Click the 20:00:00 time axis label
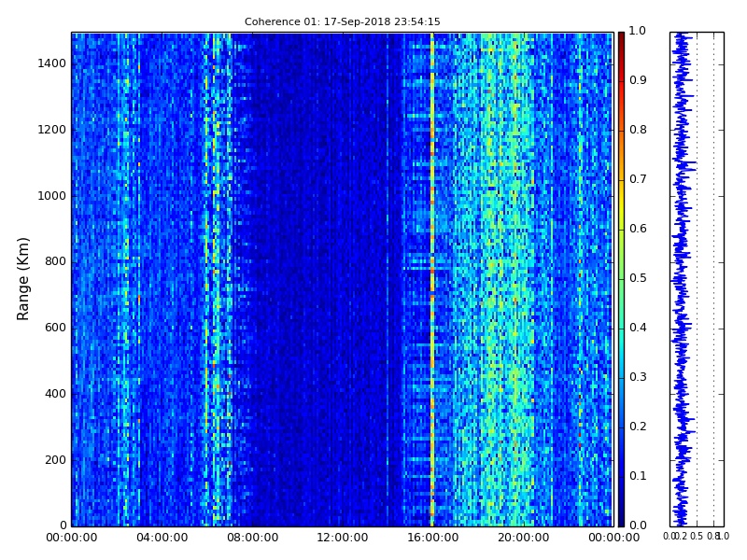The height and width of the screenshot is (560, 747). click(524, 538)
